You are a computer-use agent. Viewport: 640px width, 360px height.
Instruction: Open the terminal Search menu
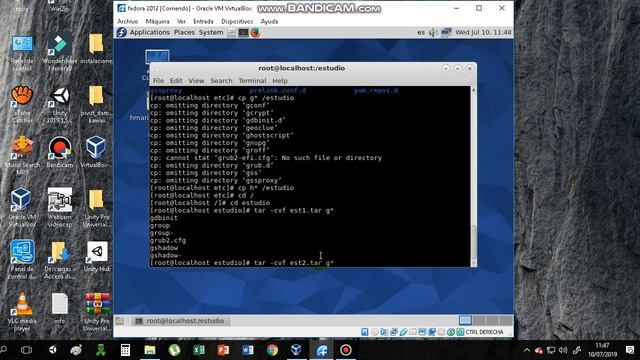point(221,81)
